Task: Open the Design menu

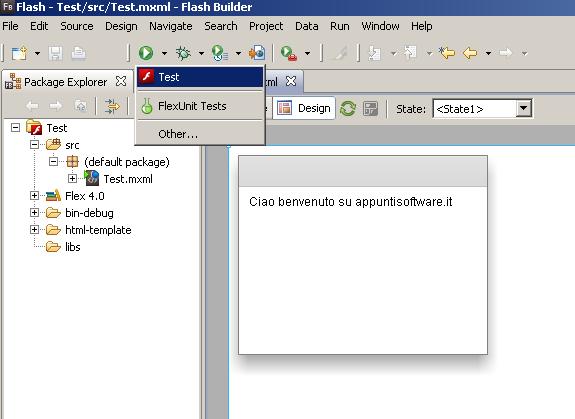Action: [121, 26]
